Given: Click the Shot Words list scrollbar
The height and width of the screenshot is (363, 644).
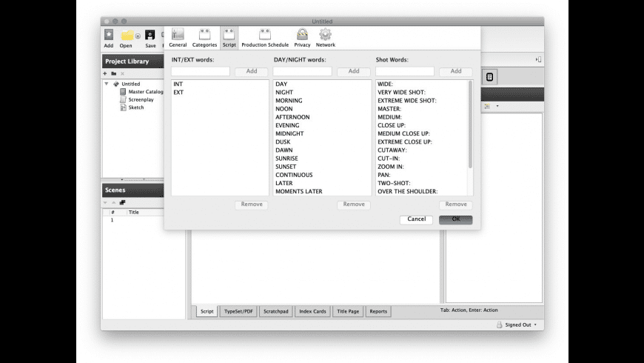Looking at the screenshot, I should click(x=470, y=124).
